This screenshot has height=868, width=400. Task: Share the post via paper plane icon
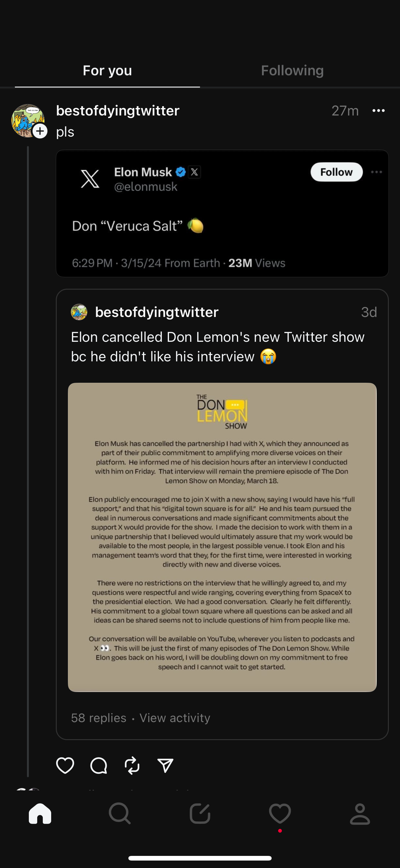point(165,765)
